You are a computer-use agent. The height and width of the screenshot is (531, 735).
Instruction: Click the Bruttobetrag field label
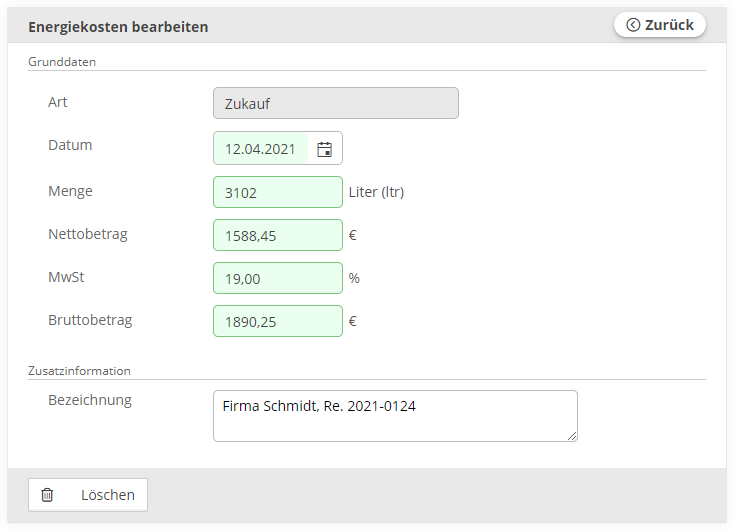(90, 320)
